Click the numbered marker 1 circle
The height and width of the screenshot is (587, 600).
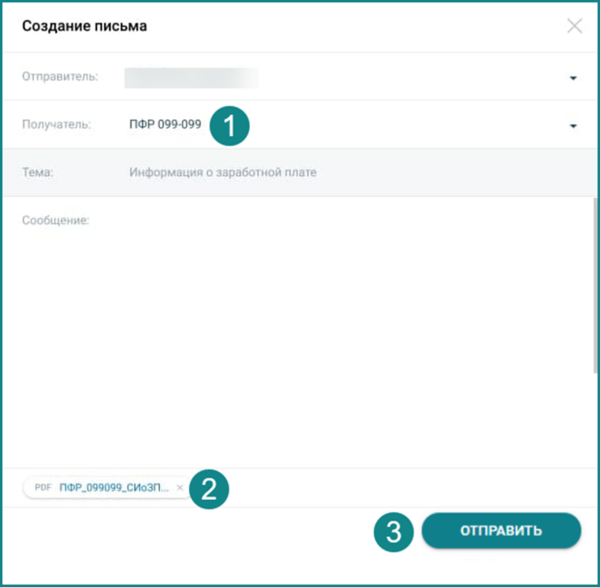[230, 126]
